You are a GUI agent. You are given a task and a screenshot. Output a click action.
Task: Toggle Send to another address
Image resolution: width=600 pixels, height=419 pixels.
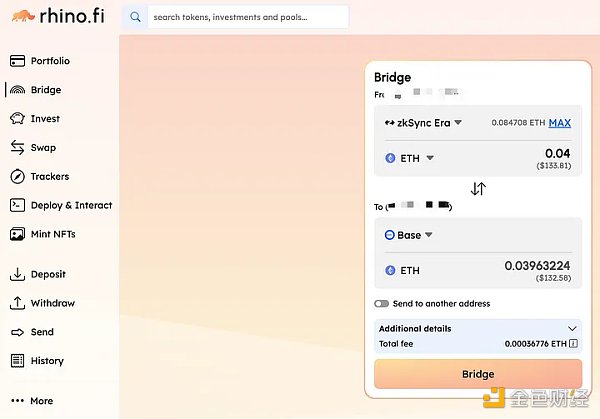pyautogui.click(x=381, y=303)
